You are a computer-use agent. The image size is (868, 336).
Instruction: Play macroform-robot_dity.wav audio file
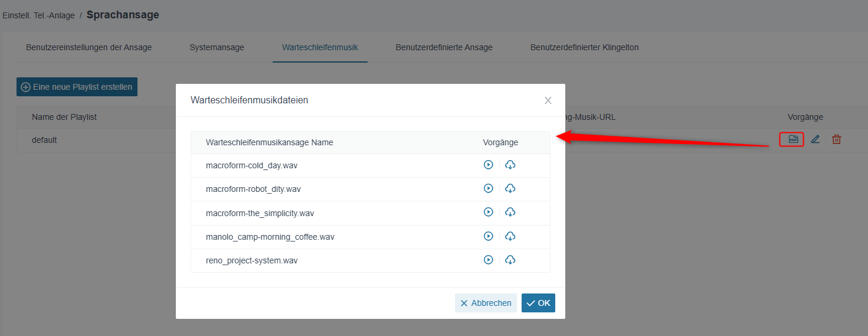[x=489, y=188]
